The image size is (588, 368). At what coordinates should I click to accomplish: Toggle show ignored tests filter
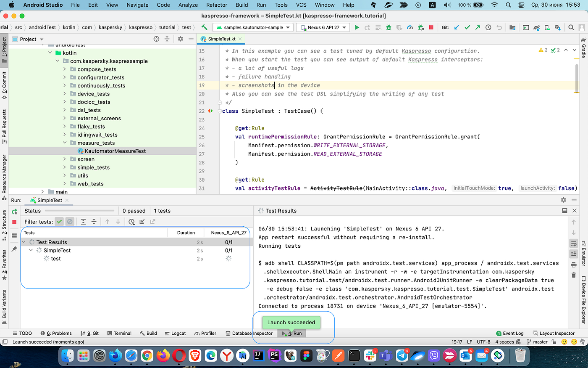point(70,222)
